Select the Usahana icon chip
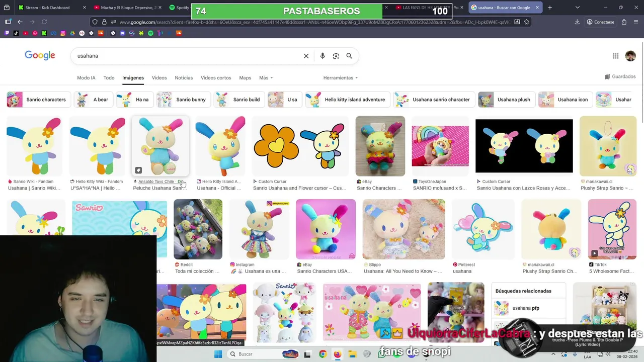 coord(566,100)
